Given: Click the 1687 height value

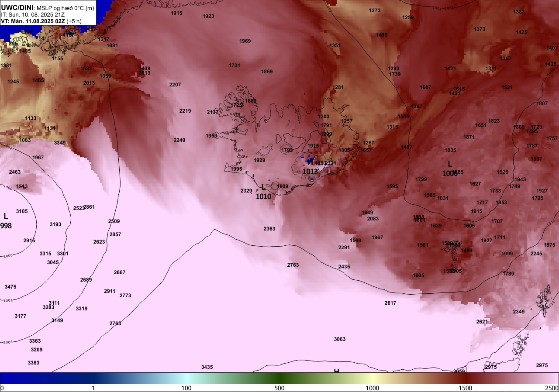Looking at the screenshot, I should tap(425, 87).
